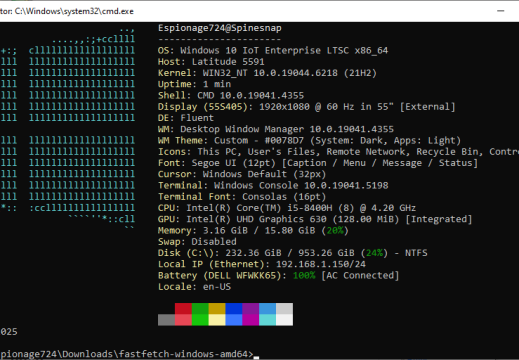Viewport: 519px width, 360px height.
Task: Click the GPU Intel UHD Graphics 630 line
Action: point(315,219)
